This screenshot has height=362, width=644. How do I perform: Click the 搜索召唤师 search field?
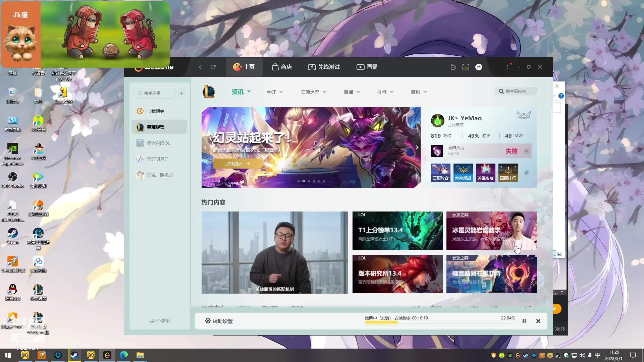point(516,91)
